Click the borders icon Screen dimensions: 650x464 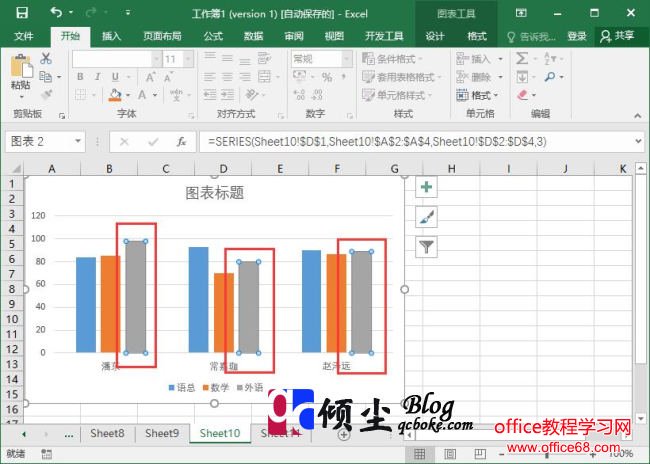tap(81, 95)
